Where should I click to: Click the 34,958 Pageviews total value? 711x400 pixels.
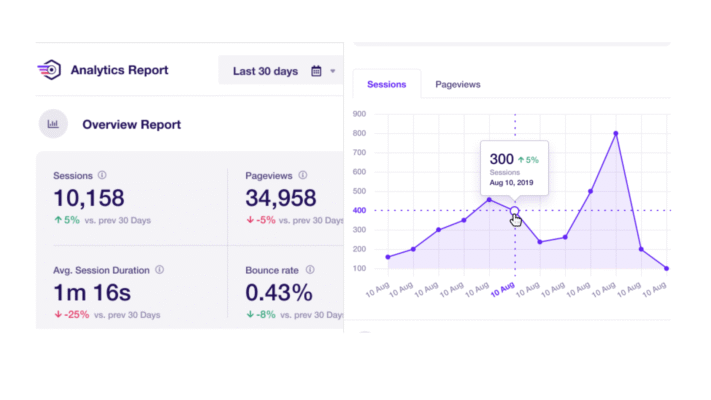281,198
